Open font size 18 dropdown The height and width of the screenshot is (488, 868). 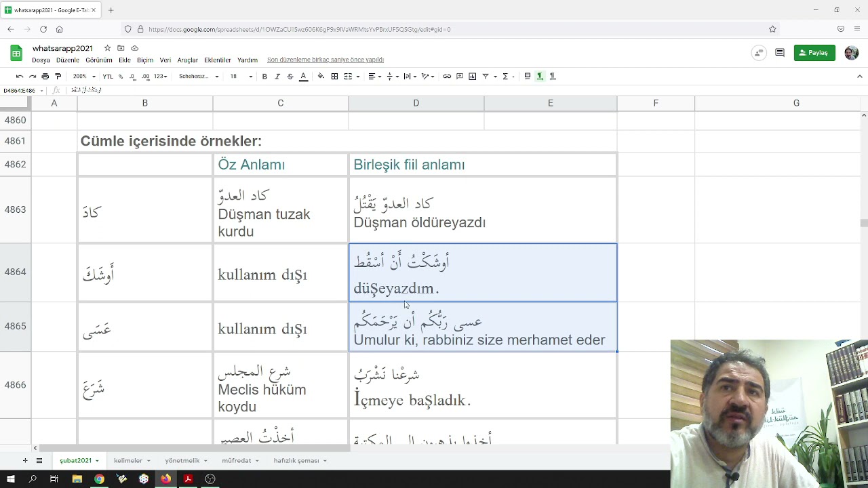[241, 77]
